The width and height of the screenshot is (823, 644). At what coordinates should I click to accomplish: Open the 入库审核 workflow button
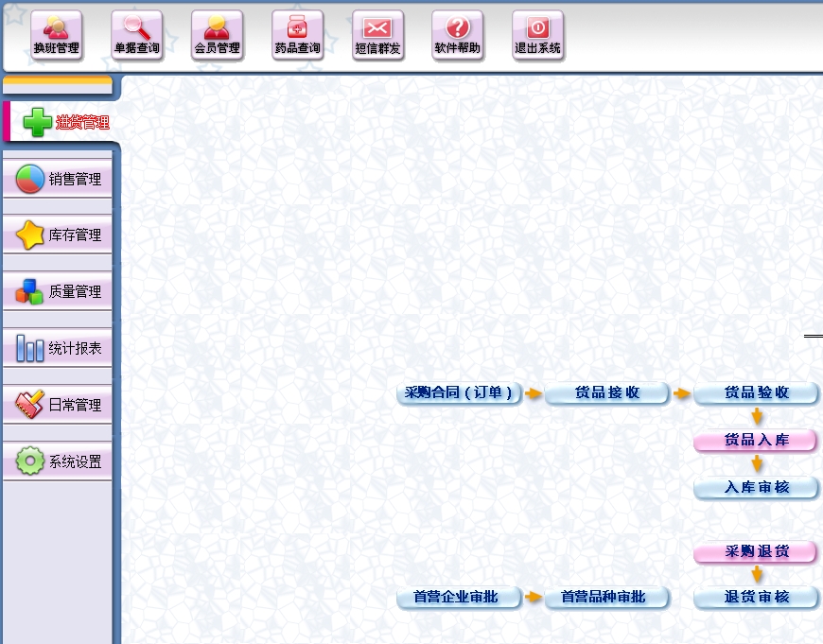[756, 488]
